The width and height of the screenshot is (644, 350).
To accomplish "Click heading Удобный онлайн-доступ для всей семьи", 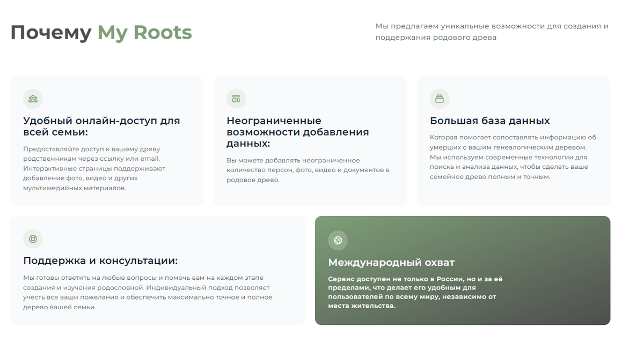I will pos(102,126).
